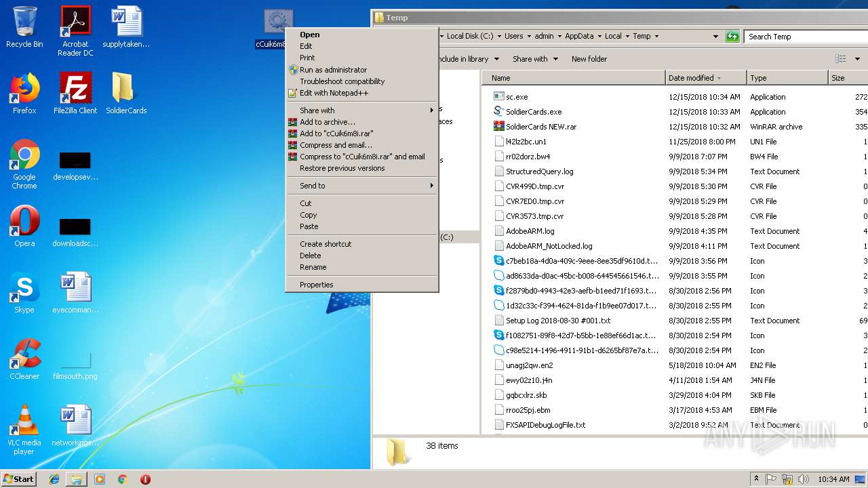This screenshot has width=868, height=488.
Task: Click the Opera icon in the taskbar
Action: click(x=145, y=479)
